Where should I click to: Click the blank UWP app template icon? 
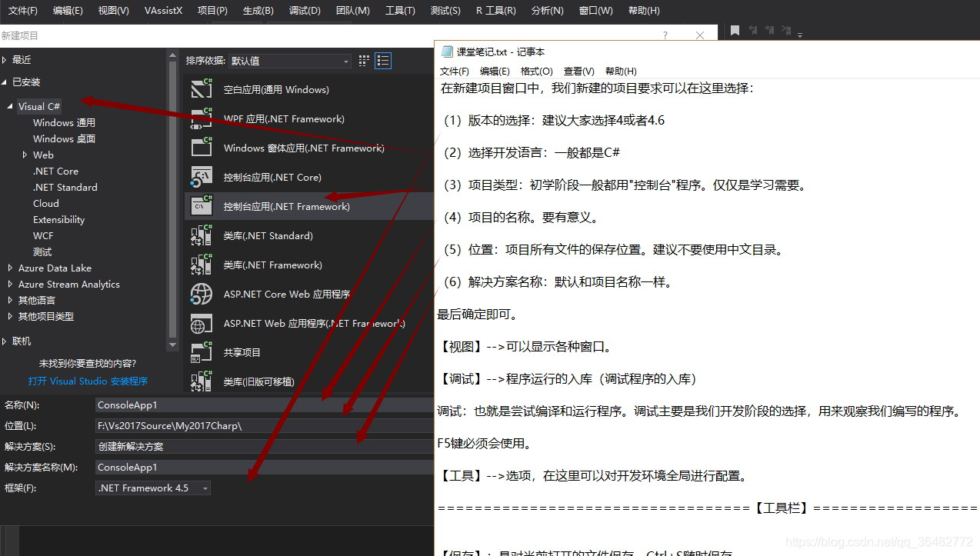202,89
